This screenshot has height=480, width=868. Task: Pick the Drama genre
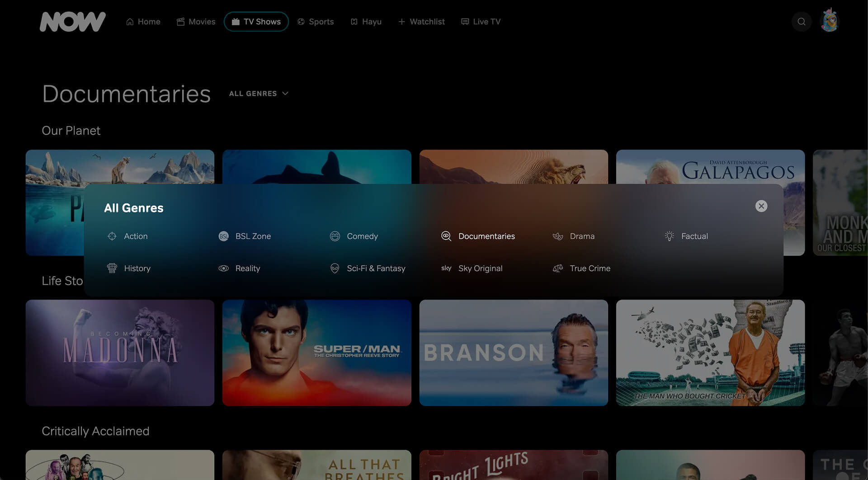(582, 236)
